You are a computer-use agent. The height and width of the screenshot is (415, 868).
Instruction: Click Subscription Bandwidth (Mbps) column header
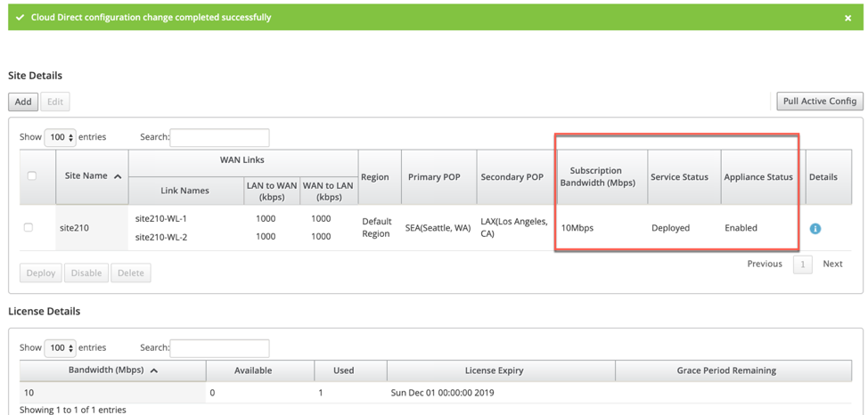[602, 177]
